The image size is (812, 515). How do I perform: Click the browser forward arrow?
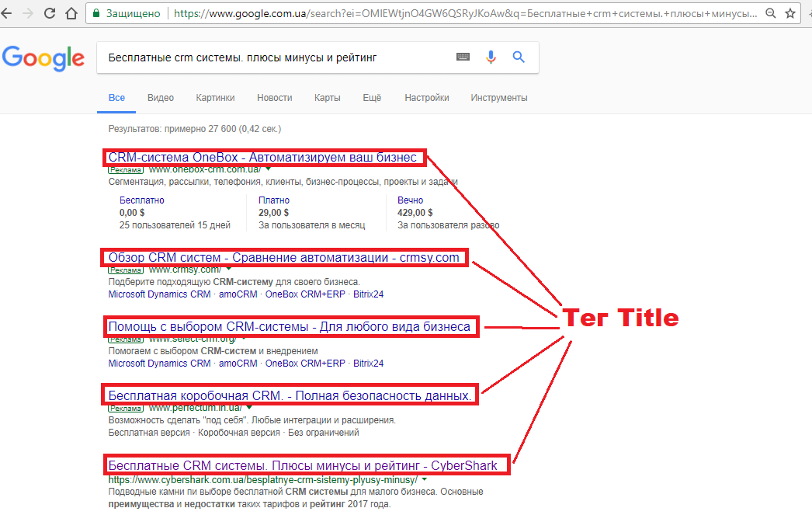27,13
